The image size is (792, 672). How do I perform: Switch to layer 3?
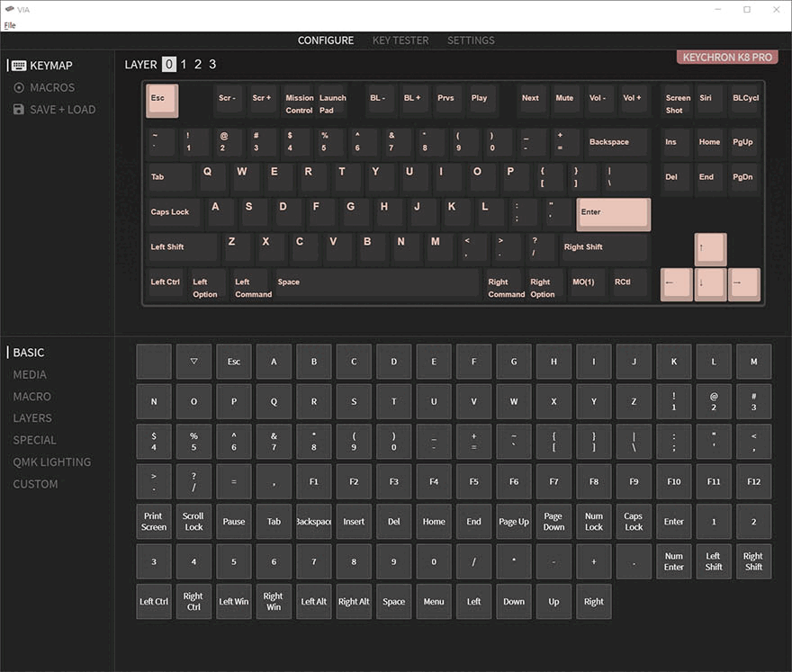[212, 64]
